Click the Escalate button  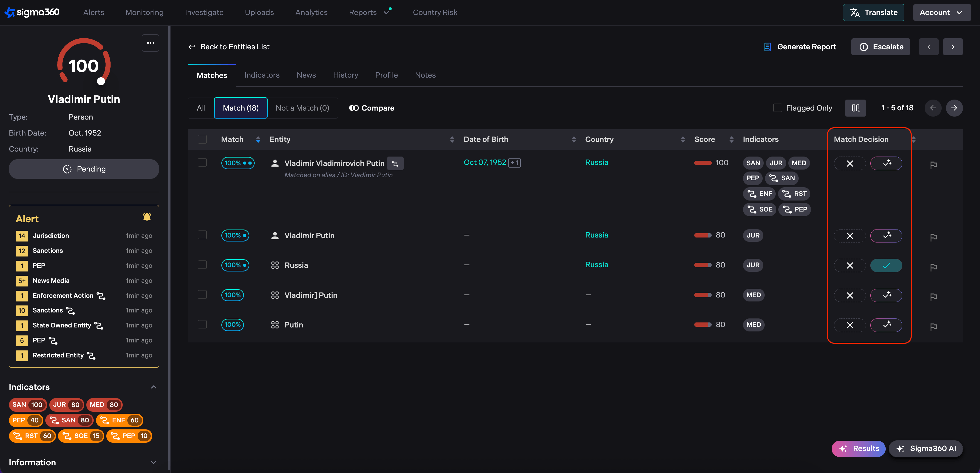(x=880, y=47)
